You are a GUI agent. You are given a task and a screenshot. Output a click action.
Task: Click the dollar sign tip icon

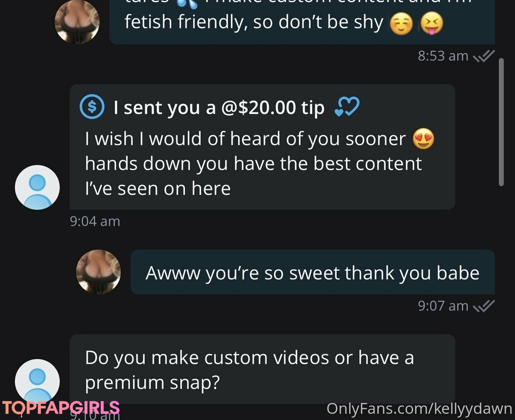[92, 106]
